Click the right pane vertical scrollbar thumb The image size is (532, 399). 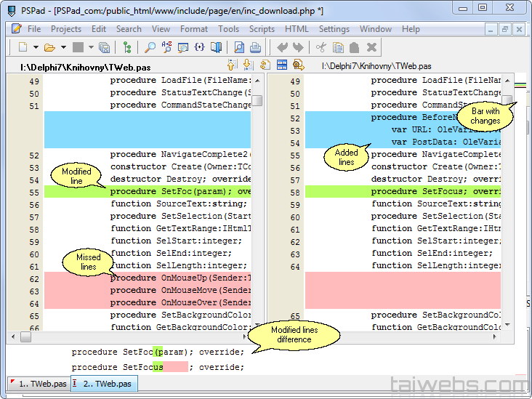[x=507, y=100]
